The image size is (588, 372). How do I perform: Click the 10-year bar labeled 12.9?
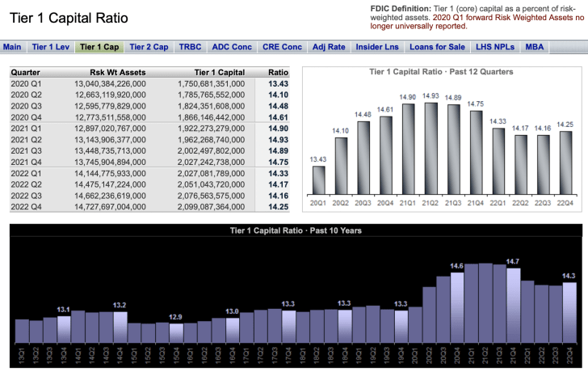pyautogui.click(x=176, y=332)
